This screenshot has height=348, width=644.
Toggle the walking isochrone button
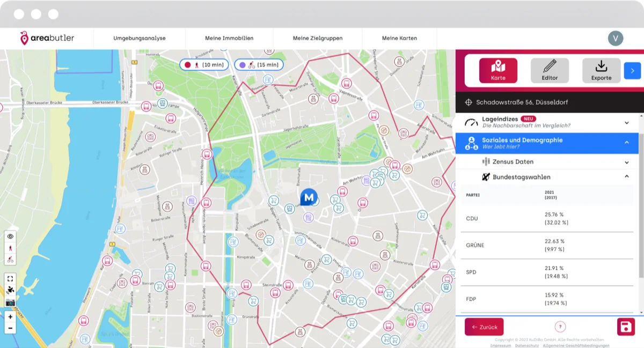[10, 248]
